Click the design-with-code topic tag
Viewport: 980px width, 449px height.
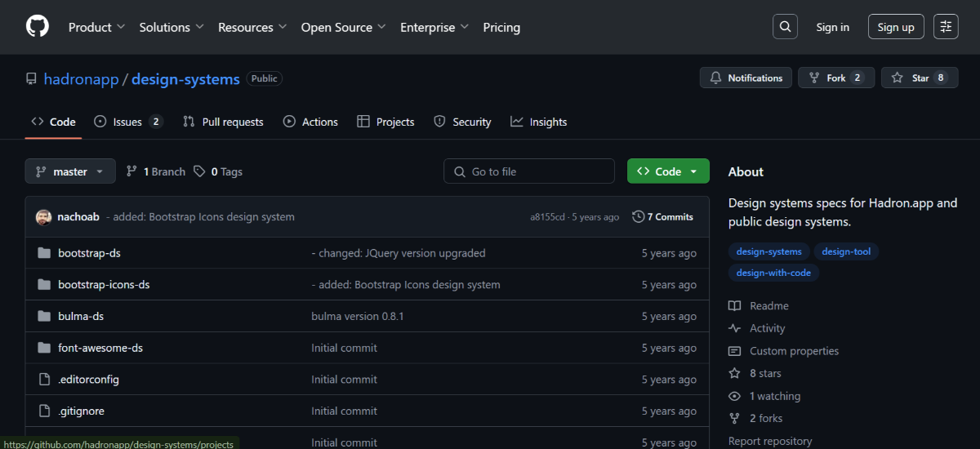coord(773,273)
